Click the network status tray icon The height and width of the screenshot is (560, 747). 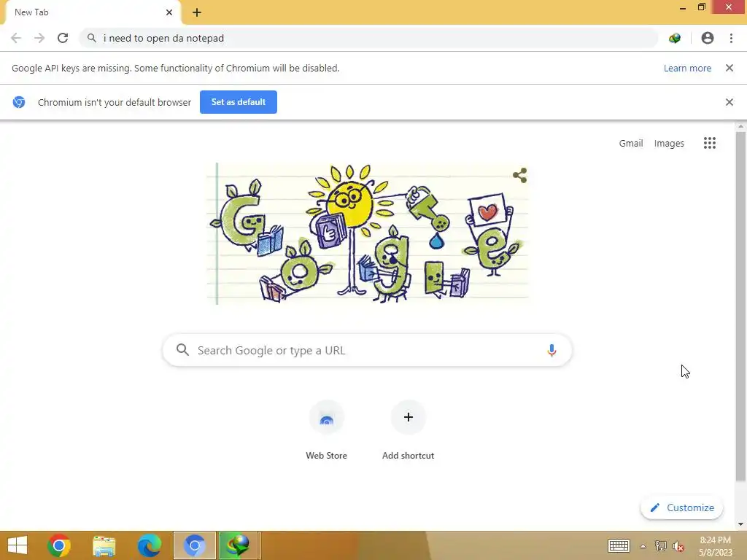[661, 545]
